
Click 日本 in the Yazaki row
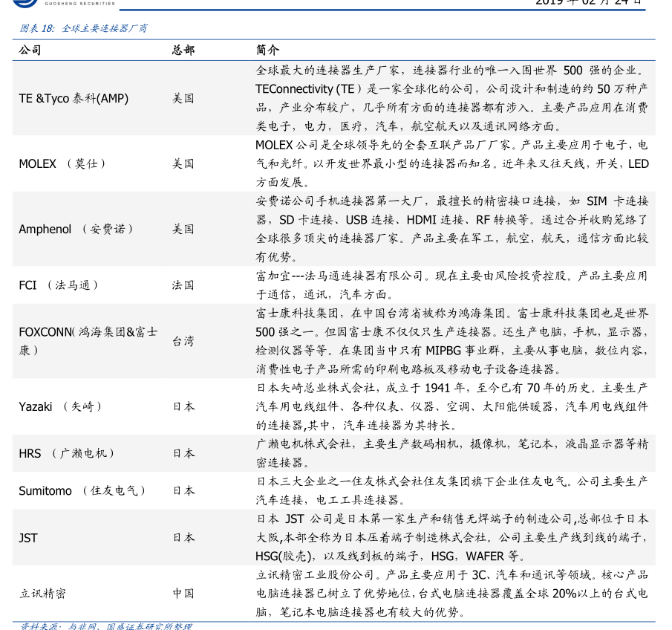point(183,406)
